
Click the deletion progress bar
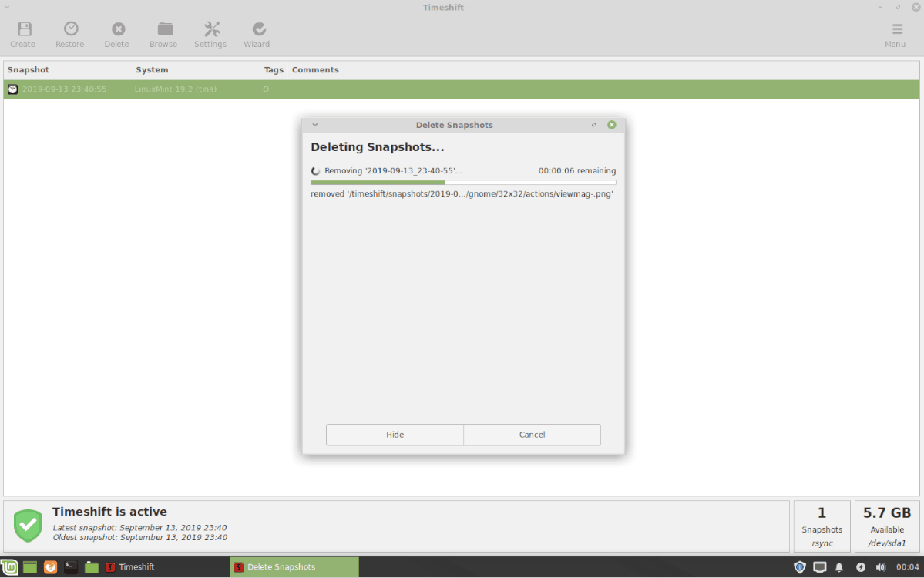click(463, 183)
